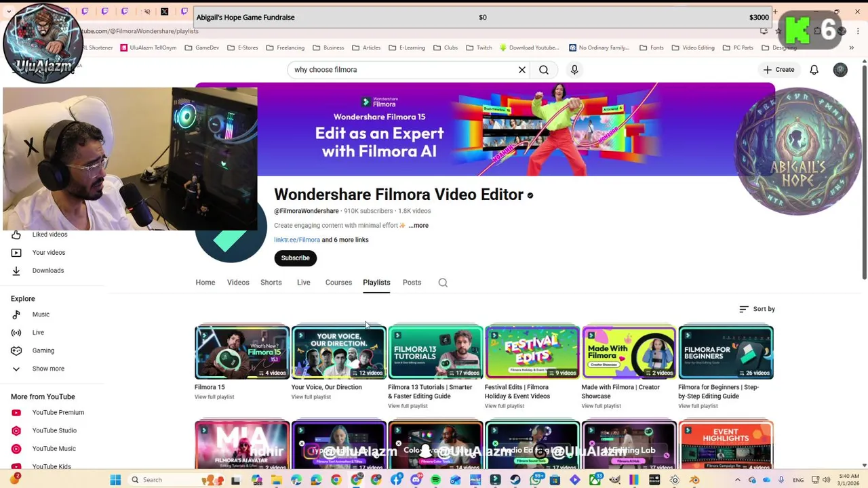Open the Fonts bookmarks folder
Screen dimensions: 868x488
tap(652, 48)
